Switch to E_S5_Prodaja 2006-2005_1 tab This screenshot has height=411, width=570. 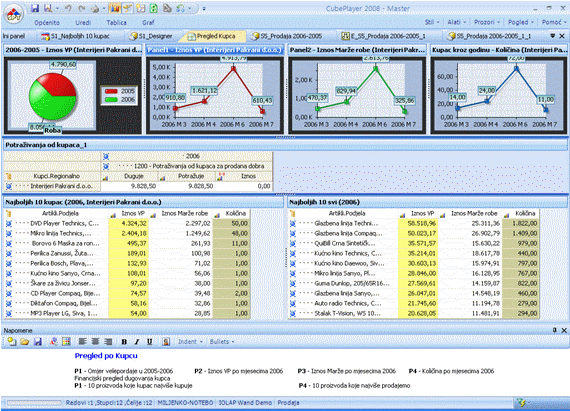pyautogui.click(x=383, y=36)
